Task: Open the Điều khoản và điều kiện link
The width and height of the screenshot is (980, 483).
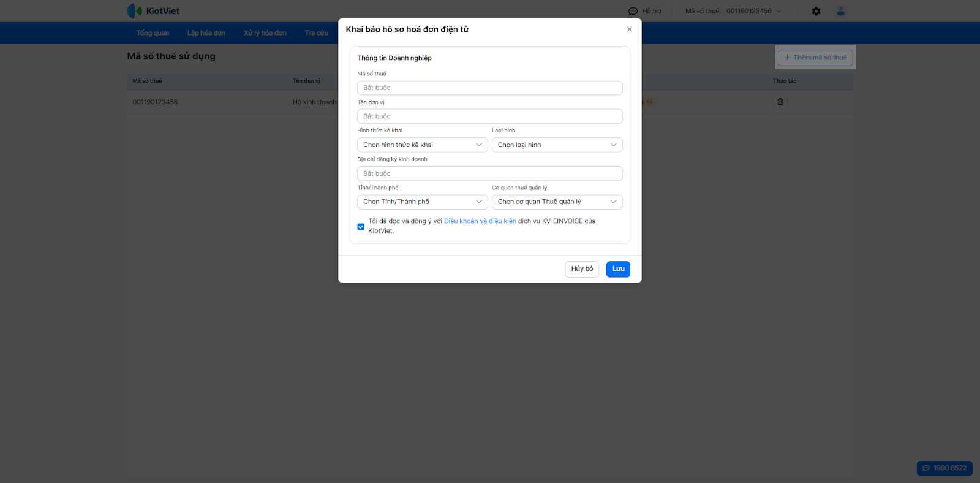Action: 480,221
